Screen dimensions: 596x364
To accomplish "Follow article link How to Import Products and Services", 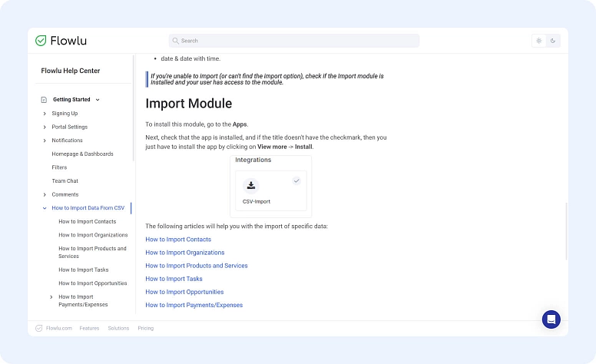I will 197,266.
